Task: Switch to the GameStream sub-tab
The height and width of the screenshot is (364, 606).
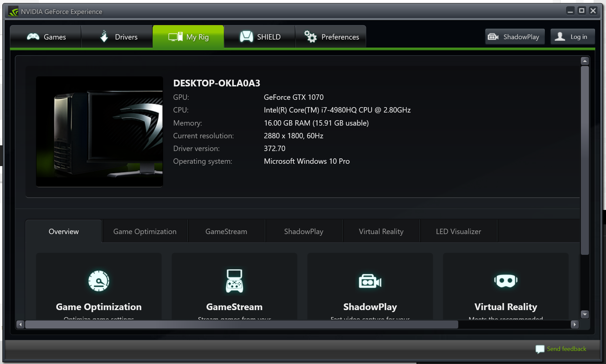Action: tap(226, 231)
